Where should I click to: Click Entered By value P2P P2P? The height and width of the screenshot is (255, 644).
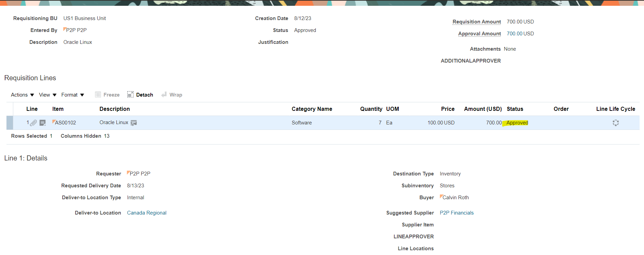point(76,30)
